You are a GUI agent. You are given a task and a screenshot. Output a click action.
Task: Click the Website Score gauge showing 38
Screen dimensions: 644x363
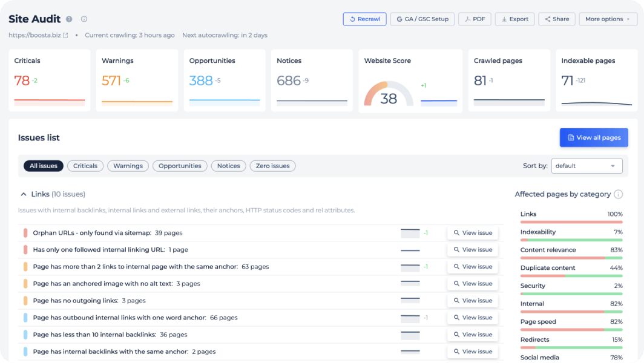389,94
